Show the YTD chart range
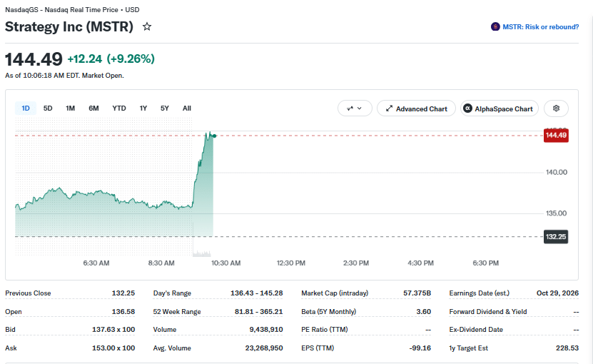Screen dimensions: 593x364 pyautogui.click(x=119, y=108)
